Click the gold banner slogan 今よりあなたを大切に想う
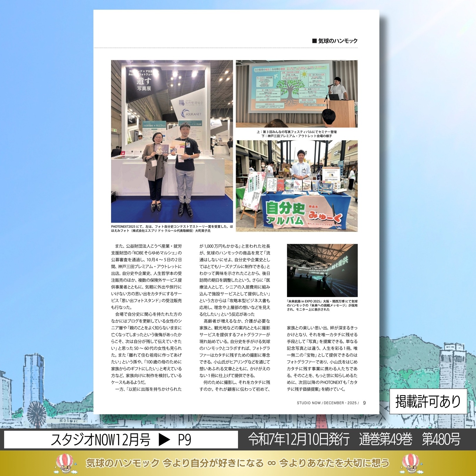 click(334, 463)
